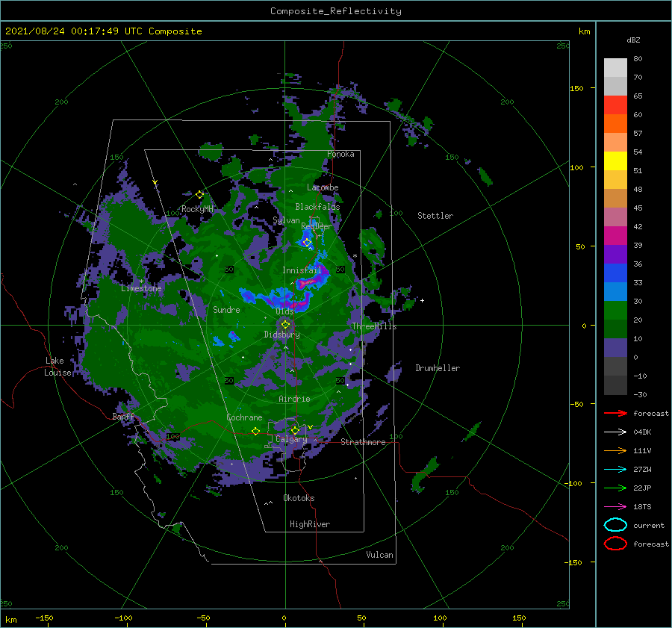Click the Ponoka city label
672x628 pixels.
pyautogui.click(x=340, y=154)
